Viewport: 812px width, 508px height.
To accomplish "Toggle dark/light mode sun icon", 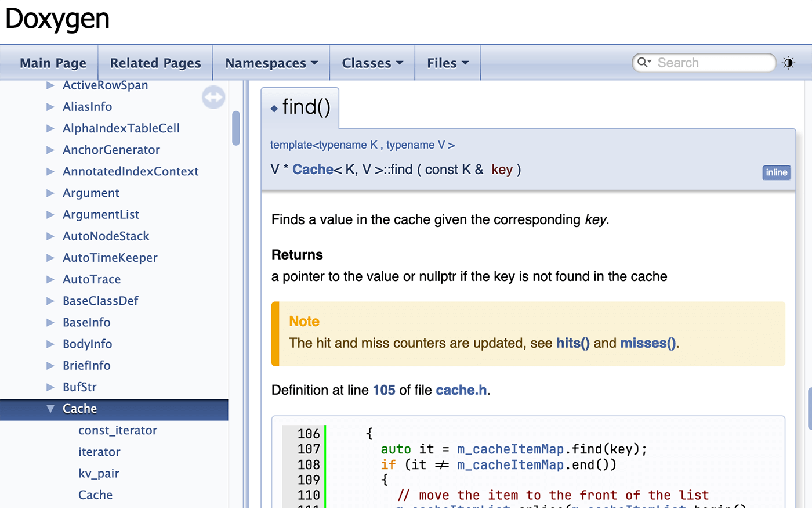I will 788,63.
